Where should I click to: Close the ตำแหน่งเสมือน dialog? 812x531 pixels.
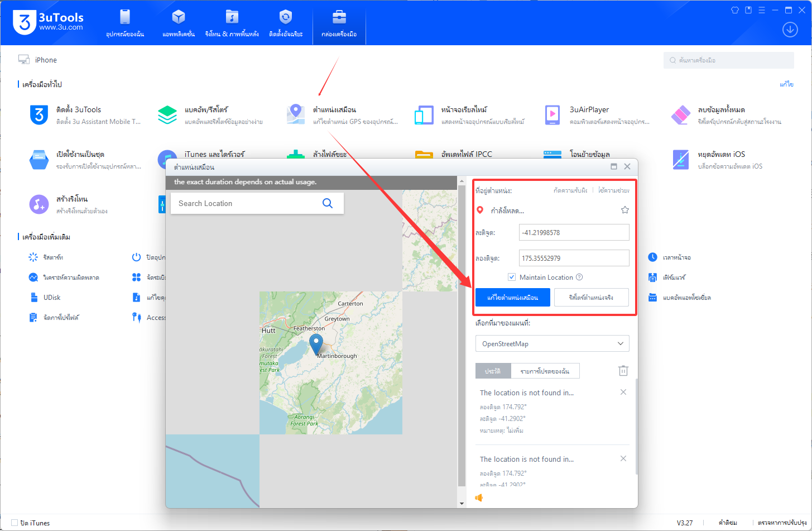(x=627, y=166)
